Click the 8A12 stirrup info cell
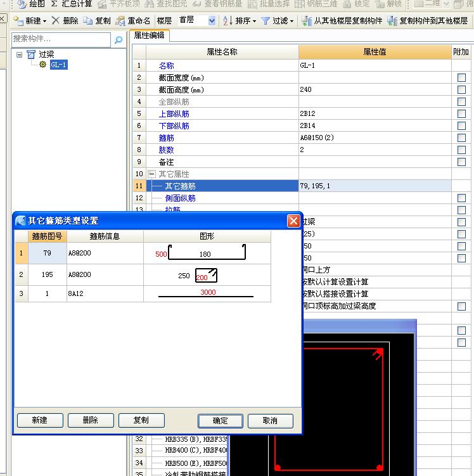Image resolution: width=474 pixels, height=476 pixels. pyautogui.click(x=105, y=293)
